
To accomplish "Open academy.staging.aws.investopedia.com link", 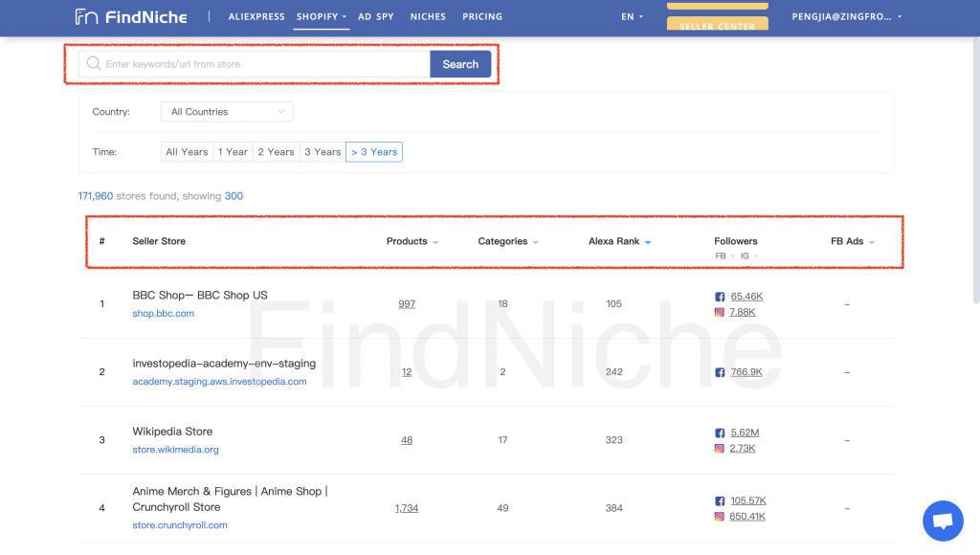I will [x=219, y=382].
